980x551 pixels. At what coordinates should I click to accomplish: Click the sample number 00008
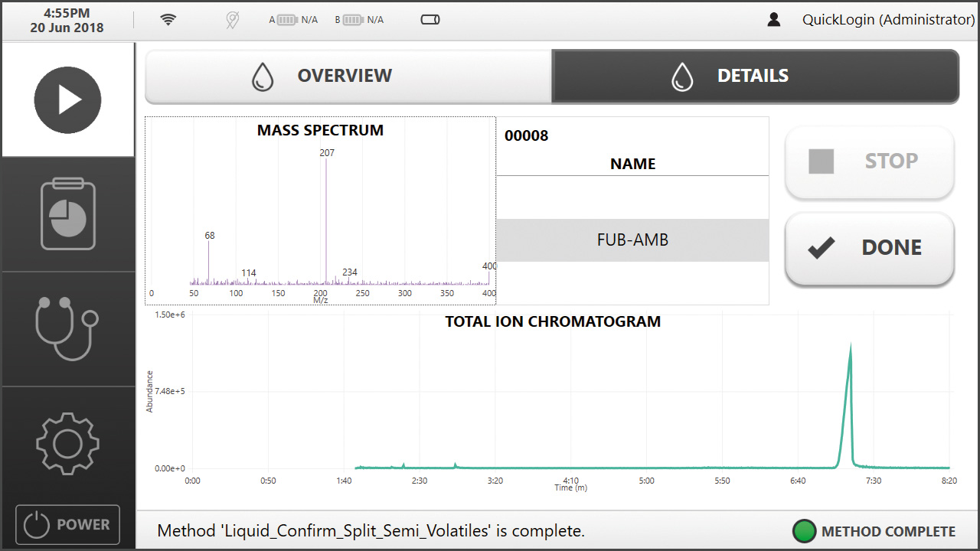pyautogui.click(x=526, y=136)
